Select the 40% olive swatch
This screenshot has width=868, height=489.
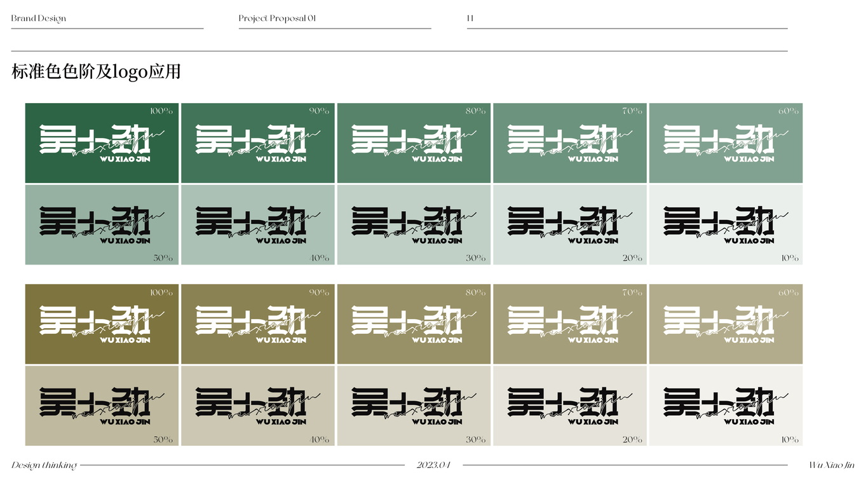click(x=258, y=406)
